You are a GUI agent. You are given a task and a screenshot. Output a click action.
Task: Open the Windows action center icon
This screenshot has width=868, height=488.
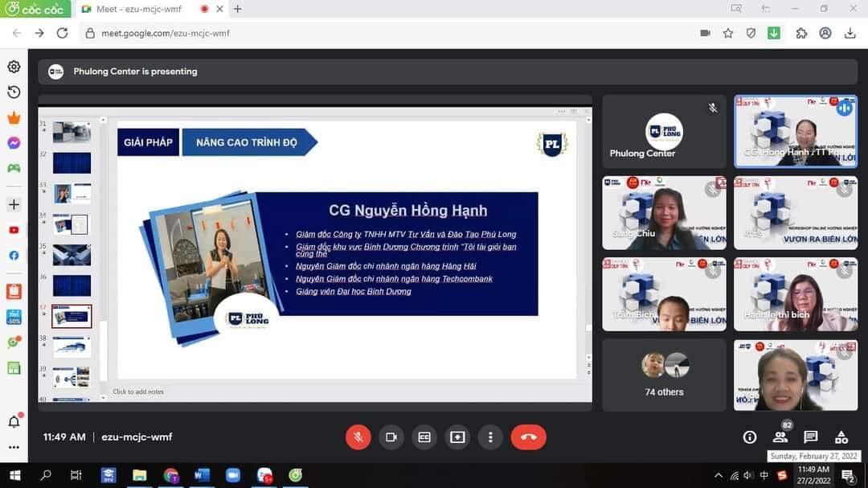[x=848, y=475]
